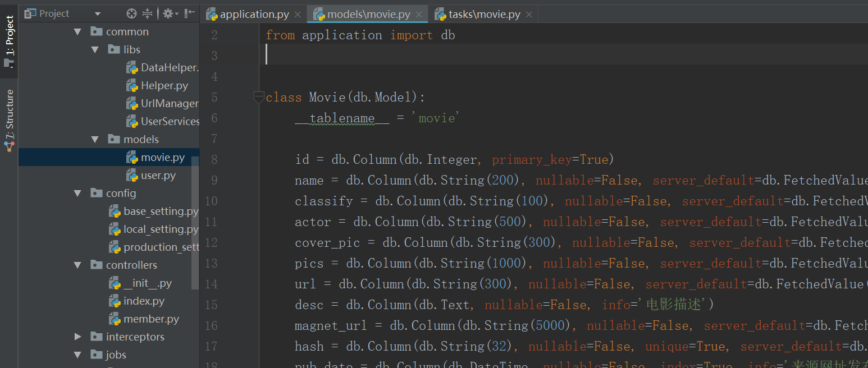Collapse the jobs folder arrow

(x=78, y=355)
